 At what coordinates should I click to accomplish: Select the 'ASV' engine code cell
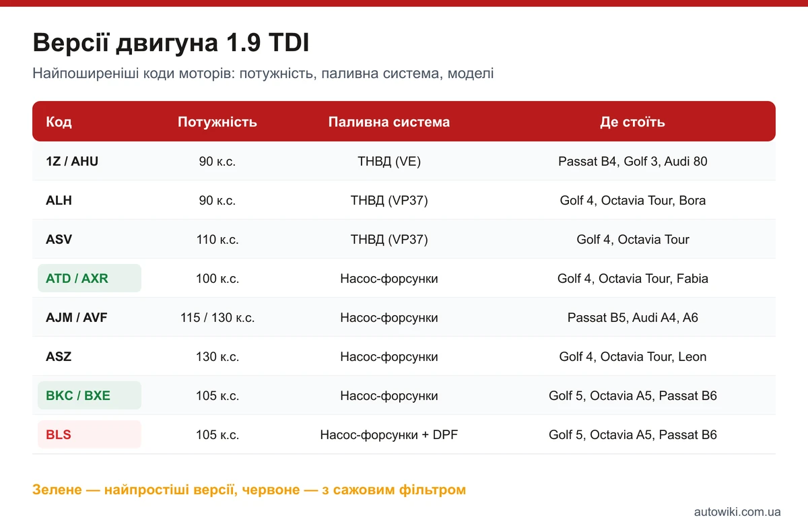(59, 240)
